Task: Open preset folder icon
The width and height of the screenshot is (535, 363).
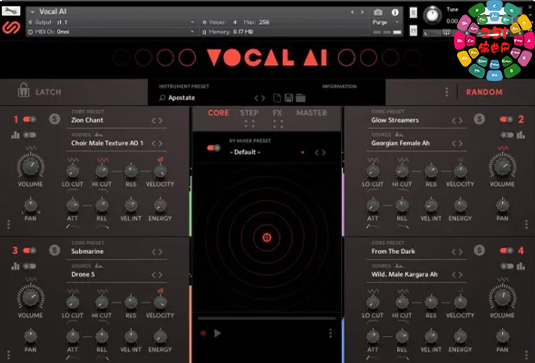Action: pyautogui.click(x=301, y=98)
